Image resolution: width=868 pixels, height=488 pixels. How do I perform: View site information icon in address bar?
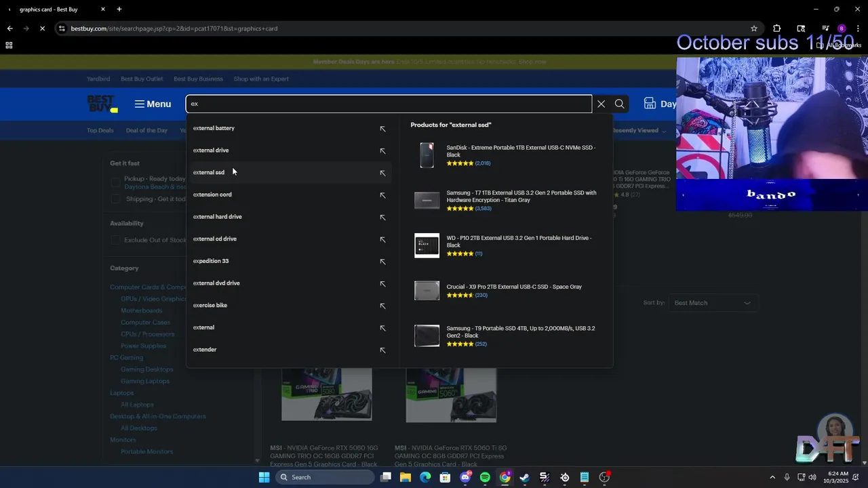pyautogui.click(x=62, y=28)
